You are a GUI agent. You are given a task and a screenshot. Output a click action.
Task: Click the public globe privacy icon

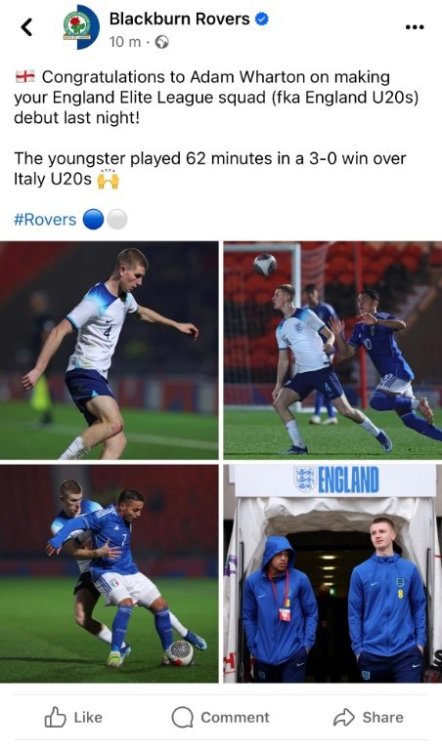[x=162, y=43]
